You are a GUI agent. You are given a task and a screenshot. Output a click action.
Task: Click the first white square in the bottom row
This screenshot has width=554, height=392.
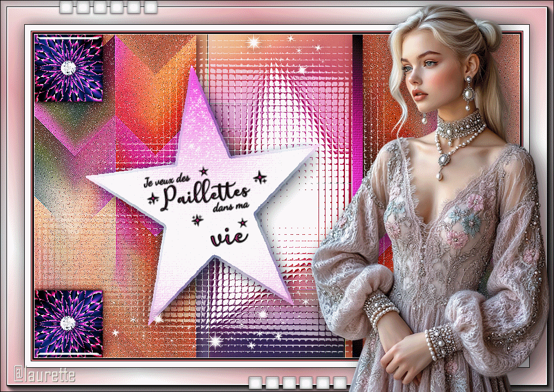point(255,383)
